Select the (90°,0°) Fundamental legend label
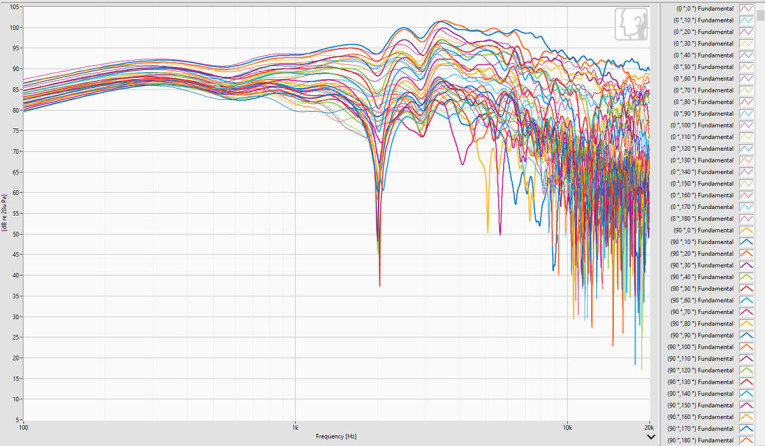This screenshot has width=765, height=446. pos(703,230)
